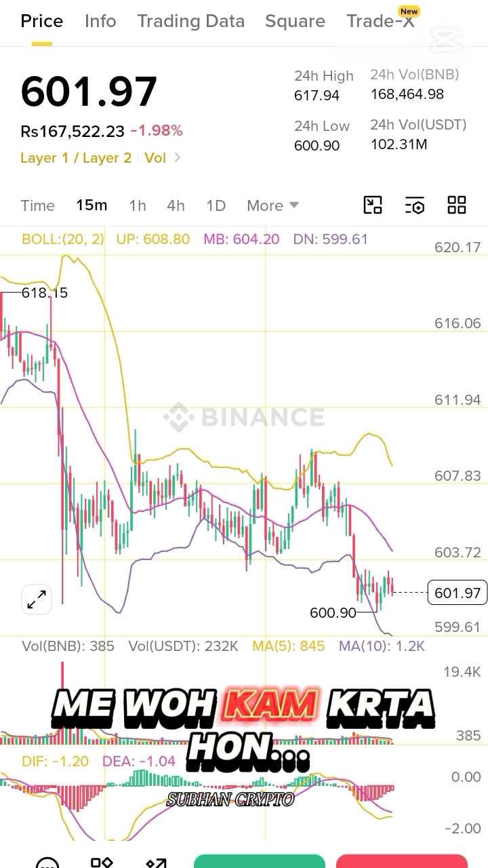Tap the red sell button at bottom

[x=402, y=861]
